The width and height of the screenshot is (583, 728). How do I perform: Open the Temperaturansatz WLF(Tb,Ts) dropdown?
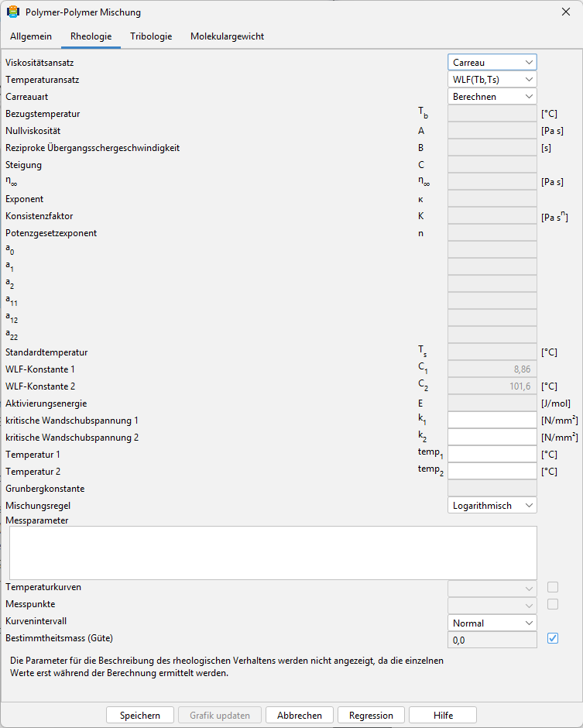point(492,80)
